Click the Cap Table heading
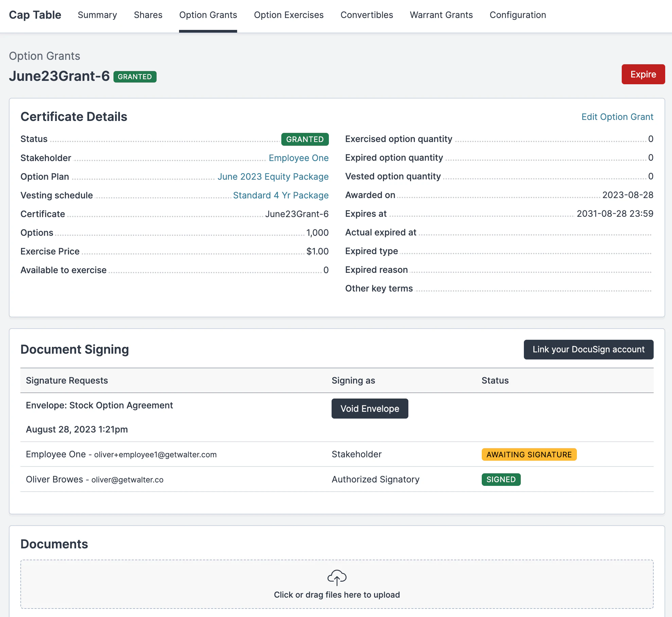 pos(35,15)
